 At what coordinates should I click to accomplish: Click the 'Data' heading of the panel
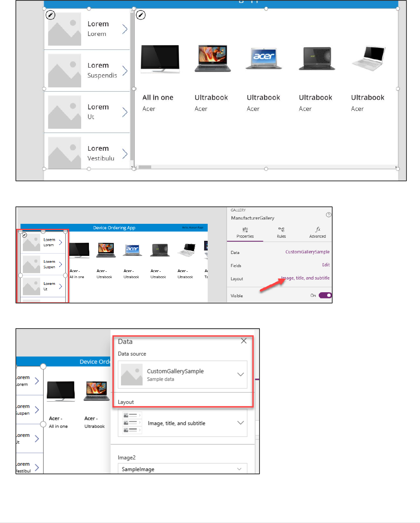(x=125, y=342)
